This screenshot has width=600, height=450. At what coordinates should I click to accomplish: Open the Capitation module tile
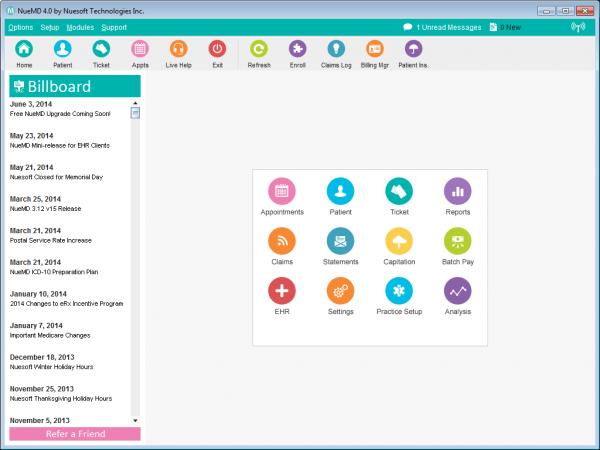[x=399, y=241]
